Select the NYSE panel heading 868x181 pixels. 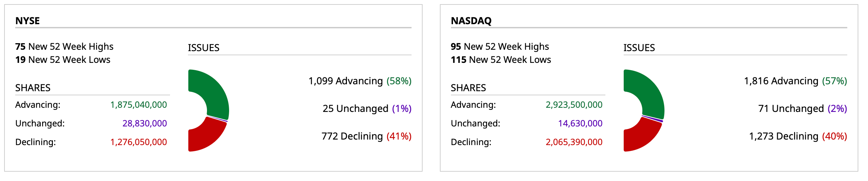click(x=28, y=21)
